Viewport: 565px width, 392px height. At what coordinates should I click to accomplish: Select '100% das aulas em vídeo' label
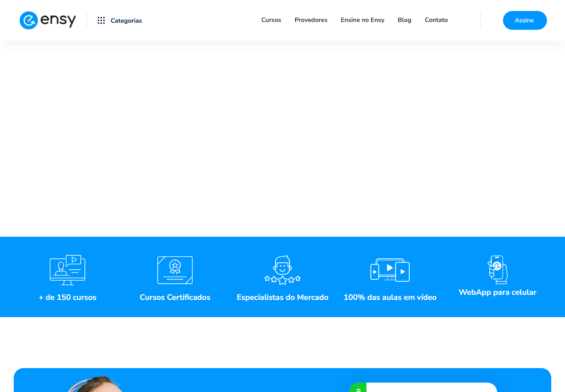[390, 298]
